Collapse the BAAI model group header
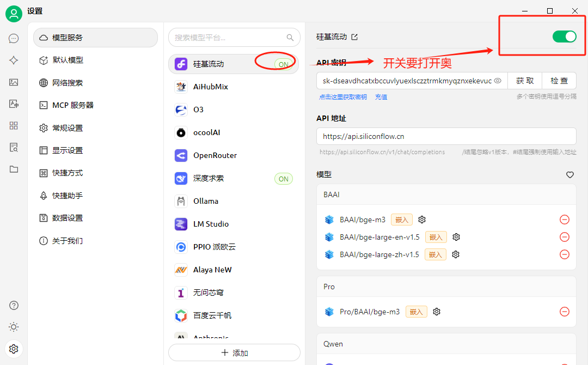This screenshot has width=588, height=365. pos(446,194)
